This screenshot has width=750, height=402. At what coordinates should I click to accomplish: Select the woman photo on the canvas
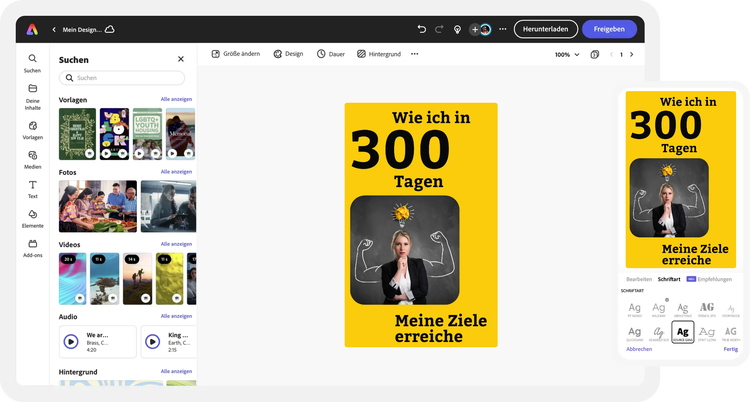point(405,250)
